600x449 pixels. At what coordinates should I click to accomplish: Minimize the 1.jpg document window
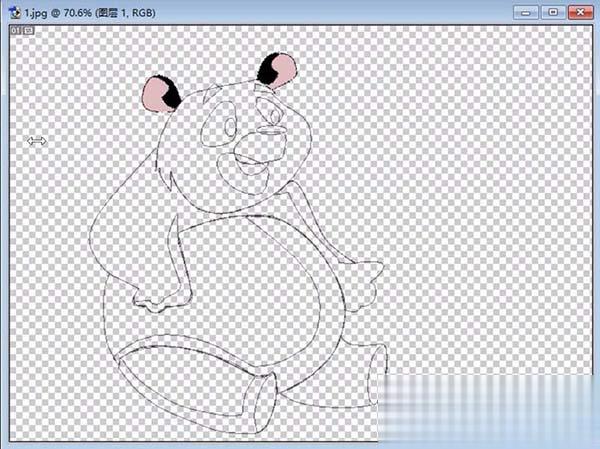point(526,13)
